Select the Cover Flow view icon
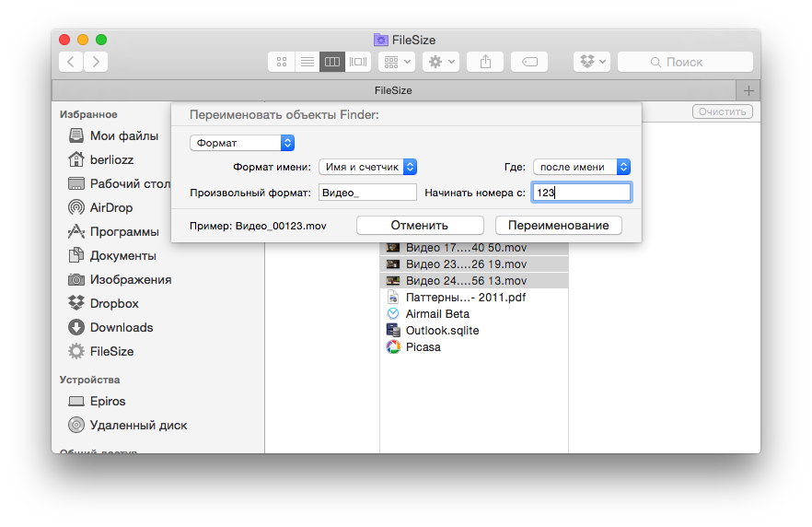The height and width of the screenshot is (527, 812). pyautogui.click(x=358, y=62)
